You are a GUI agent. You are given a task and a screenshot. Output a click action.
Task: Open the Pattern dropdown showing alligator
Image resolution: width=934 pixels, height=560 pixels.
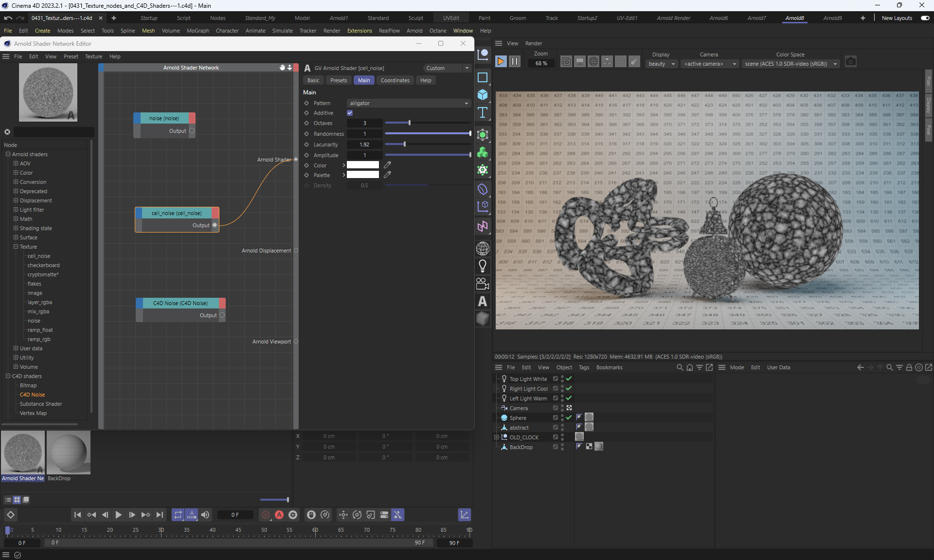[x=409, y=103]
